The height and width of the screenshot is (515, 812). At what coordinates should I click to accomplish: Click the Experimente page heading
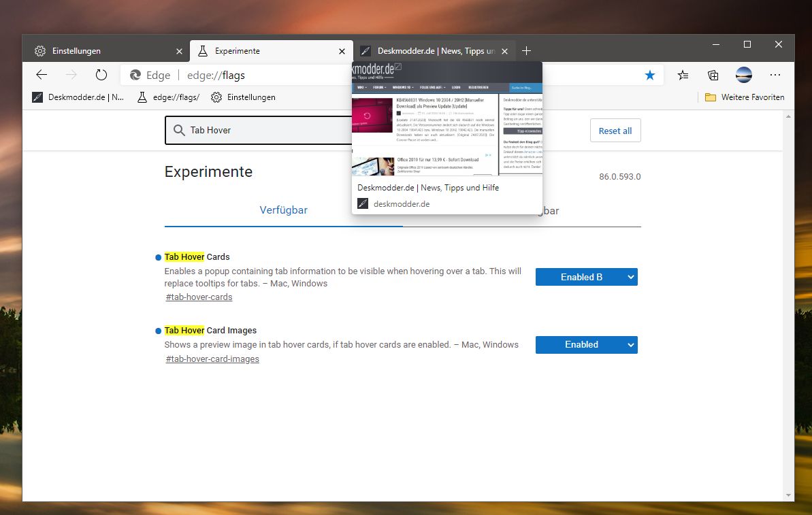[x=208, y=172]
